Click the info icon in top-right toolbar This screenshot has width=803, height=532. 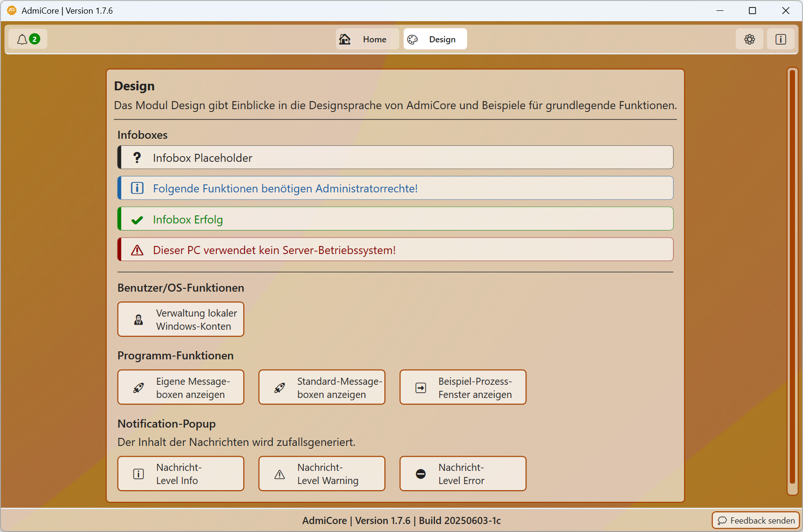(x=780, y=39)
